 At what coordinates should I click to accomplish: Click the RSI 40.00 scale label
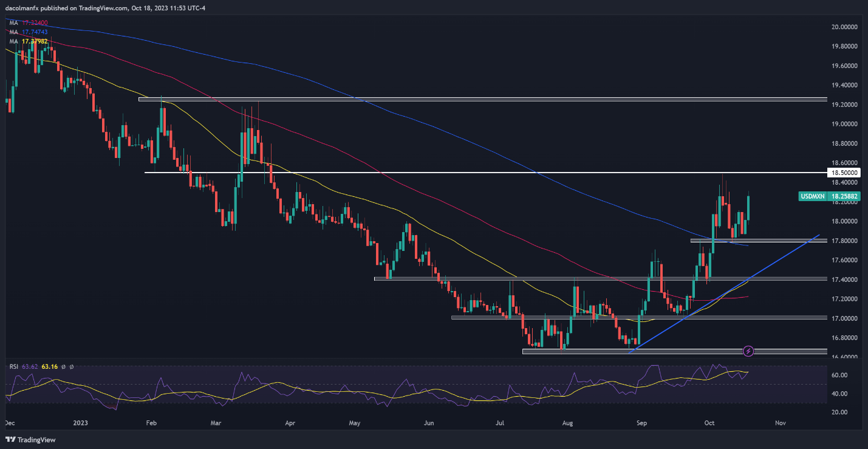(840, 394)
